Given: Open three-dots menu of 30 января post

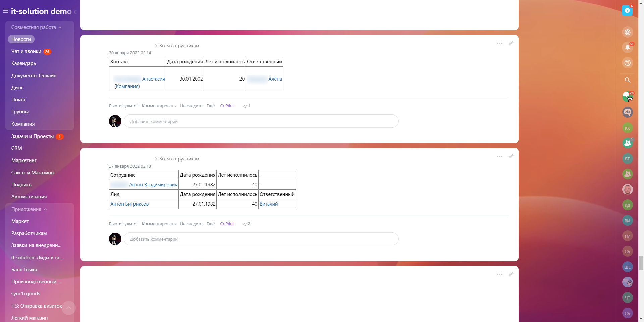Looking at the screenshot, I should coord(500,43).
